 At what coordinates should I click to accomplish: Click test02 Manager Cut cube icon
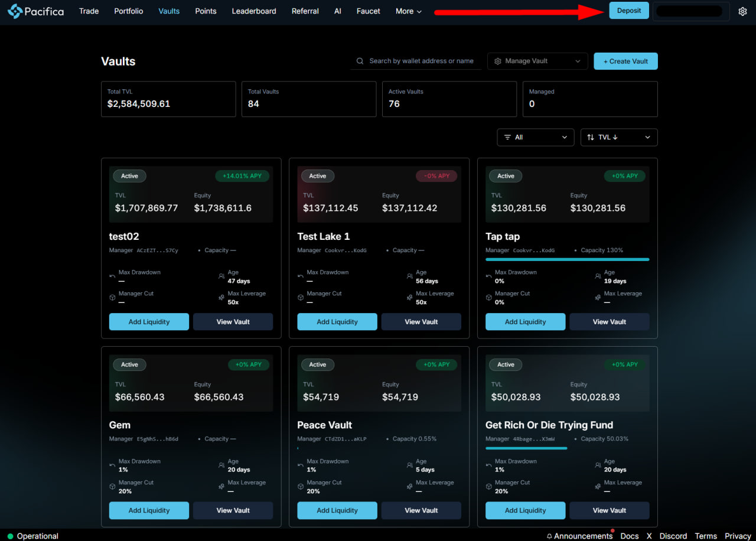pyautogui.click(x=113, y=298)
